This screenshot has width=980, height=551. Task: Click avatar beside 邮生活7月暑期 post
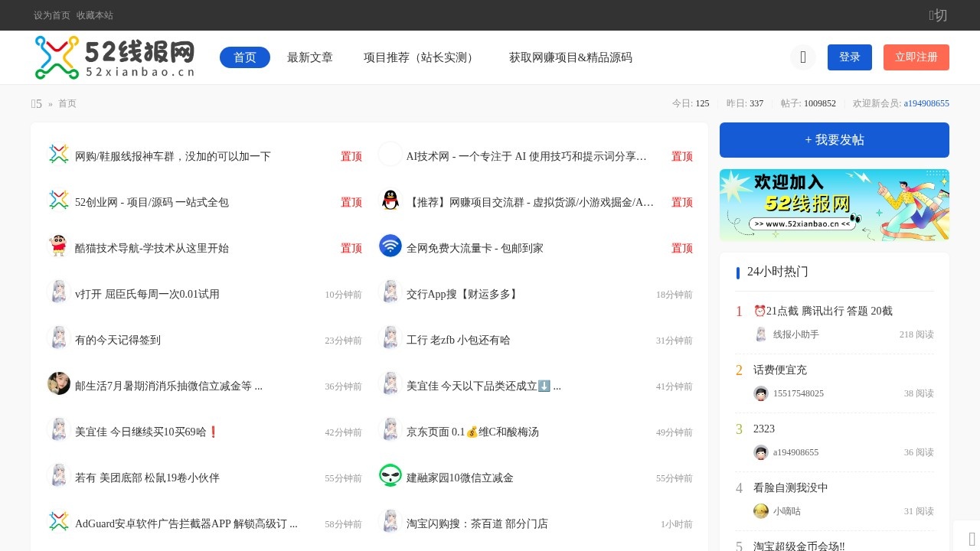[59, 383]
